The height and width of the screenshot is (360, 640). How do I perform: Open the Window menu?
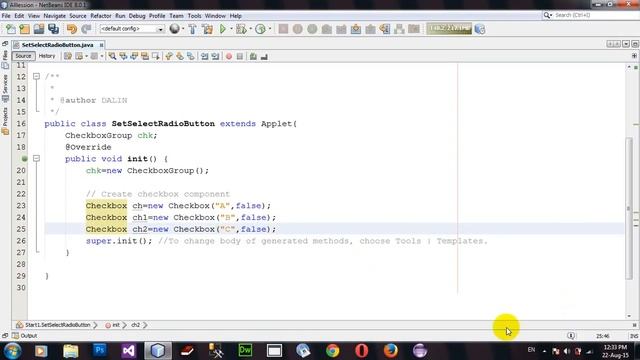215,16
